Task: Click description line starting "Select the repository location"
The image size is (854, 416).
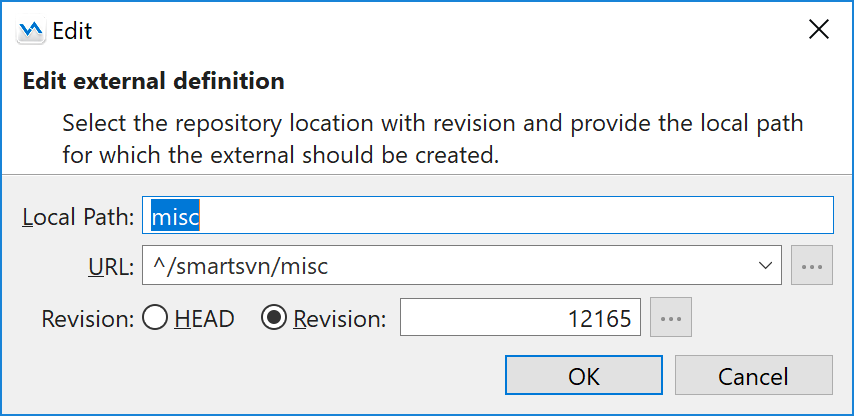Action: [432, 125]
